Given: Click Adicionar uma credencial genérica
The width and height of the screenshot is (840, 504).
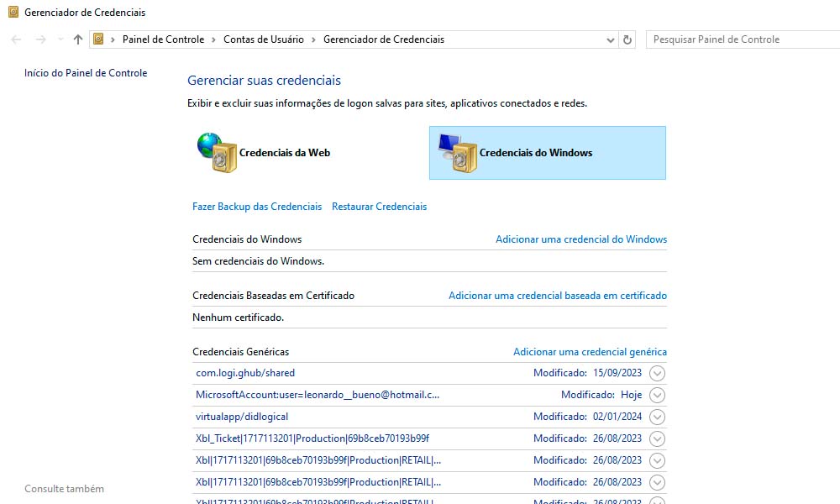Looking at the screenshot, I should click(591, 351).
